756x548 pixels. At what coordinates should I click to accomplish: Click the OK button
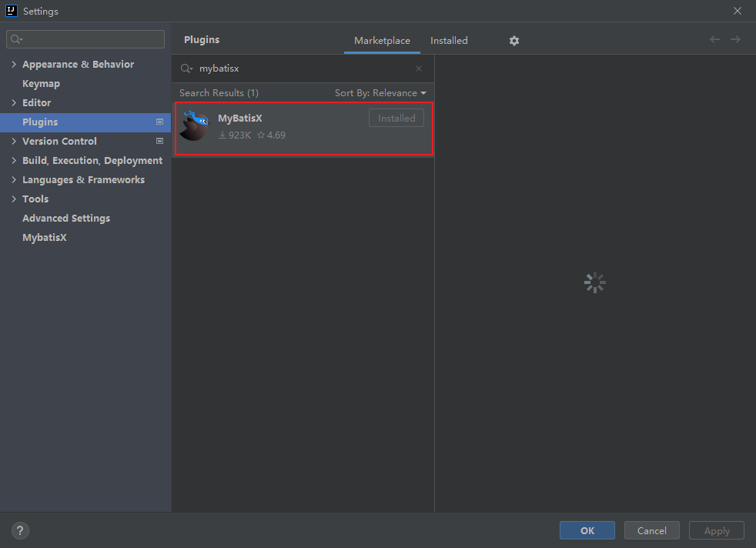point(587,530)
